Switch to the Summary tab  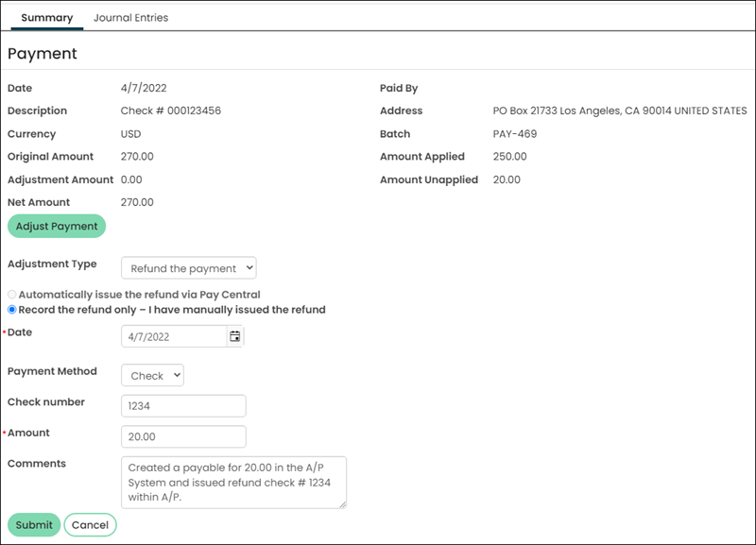[46, 18]
